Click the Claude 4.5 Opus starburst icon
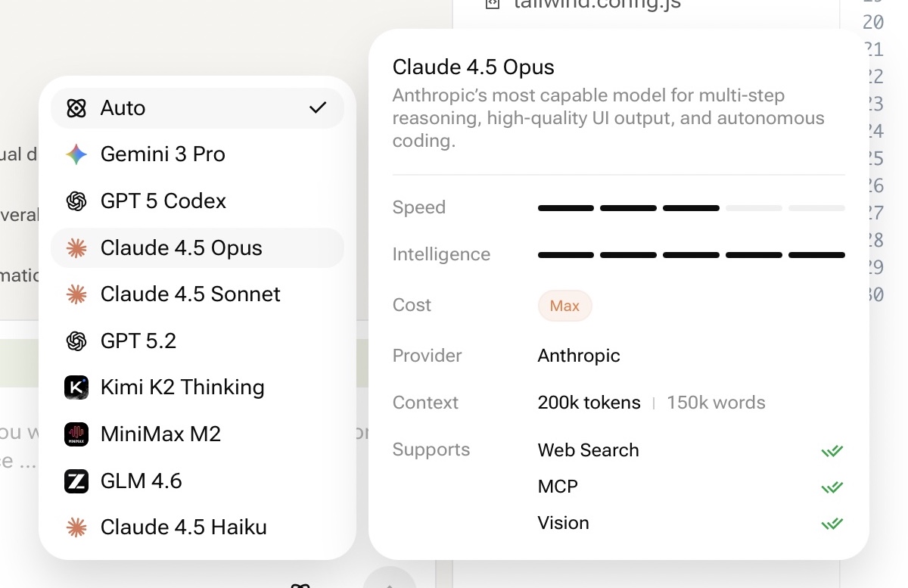Viewport: 908px width, 588px height. tap(76, 248)
